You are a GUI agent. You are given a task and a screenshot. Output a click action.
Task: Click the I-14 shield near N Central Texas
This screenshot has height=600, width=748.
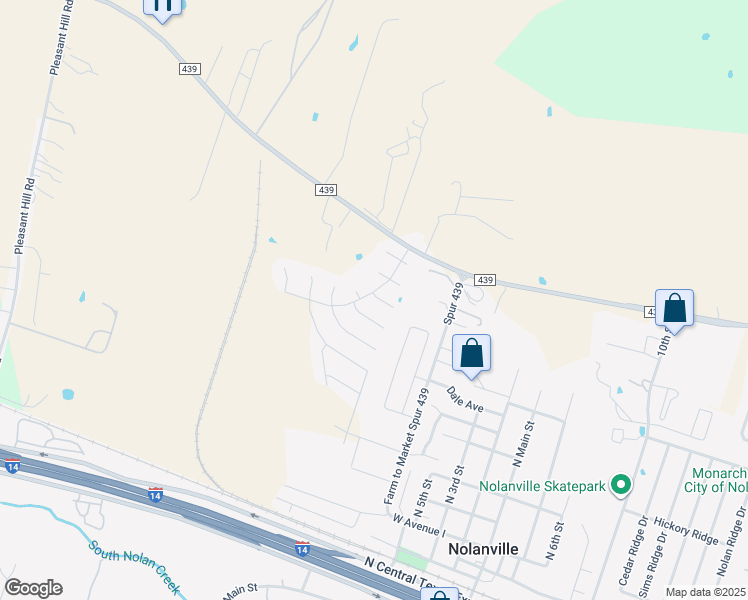pyautogui.click(x=302, y=548)
